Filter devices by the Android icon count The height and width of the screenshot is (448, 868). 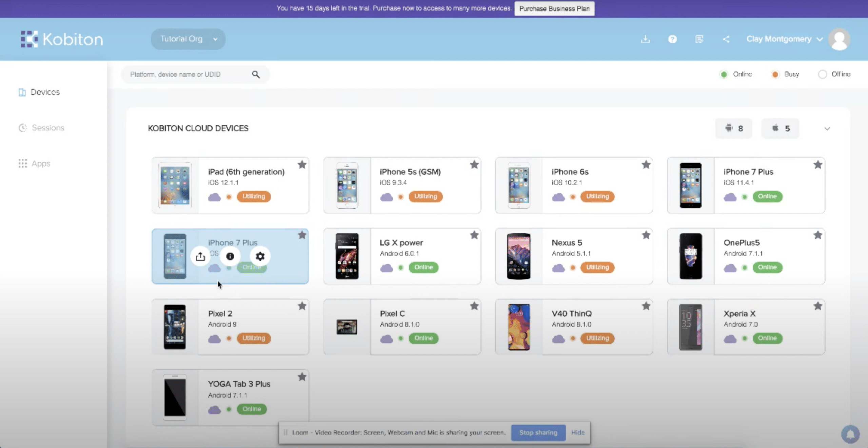(733, 128)
